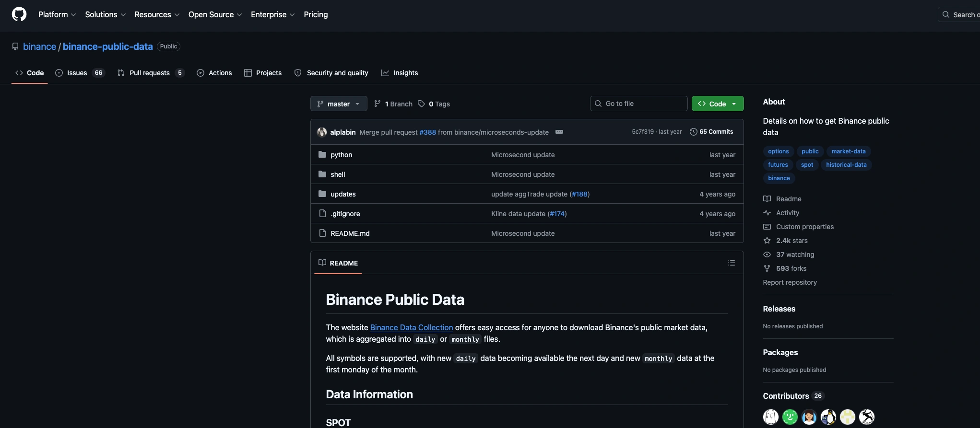980x428 pixels.
Task: Open issue #188 link
Action: (x=579, y=194)
